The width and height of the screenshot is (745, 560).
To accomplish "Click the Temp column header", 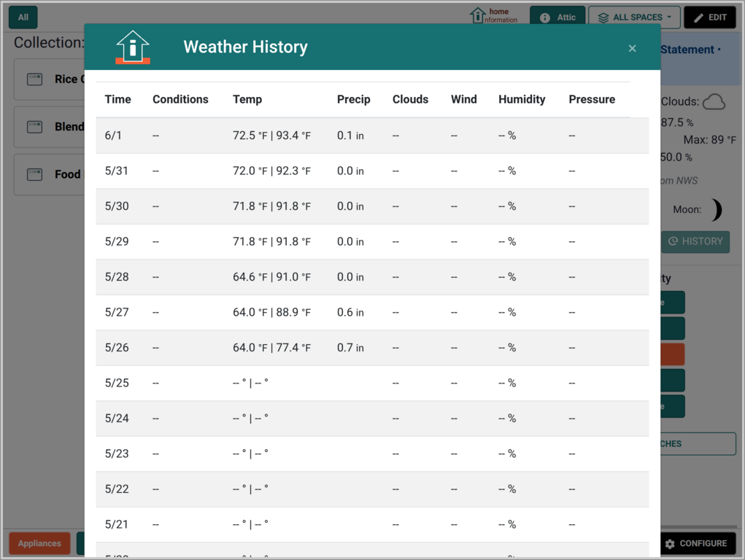I will (x=247, y=99).
